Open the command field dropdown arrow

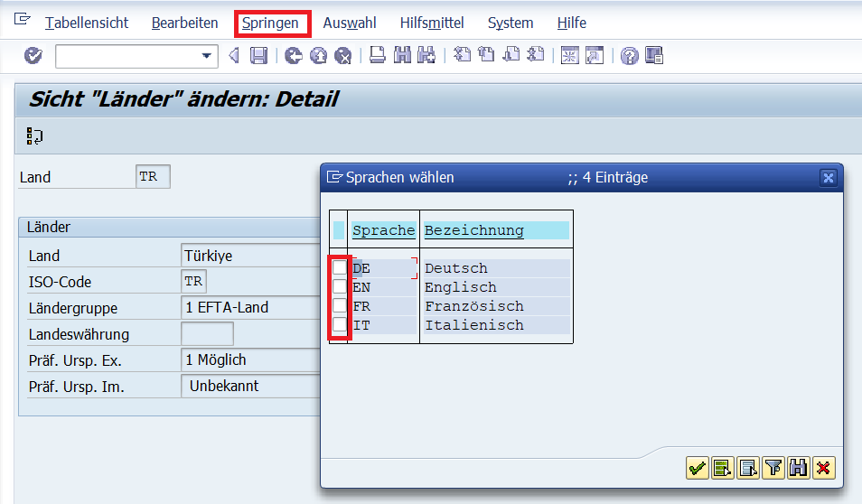point(207,56)
